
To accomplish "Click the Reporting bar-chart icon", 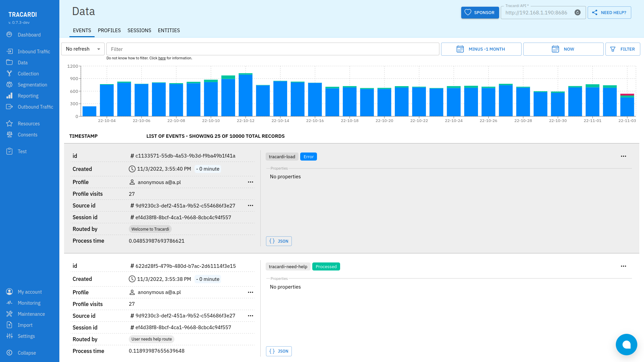I will [x=9, y=96].
